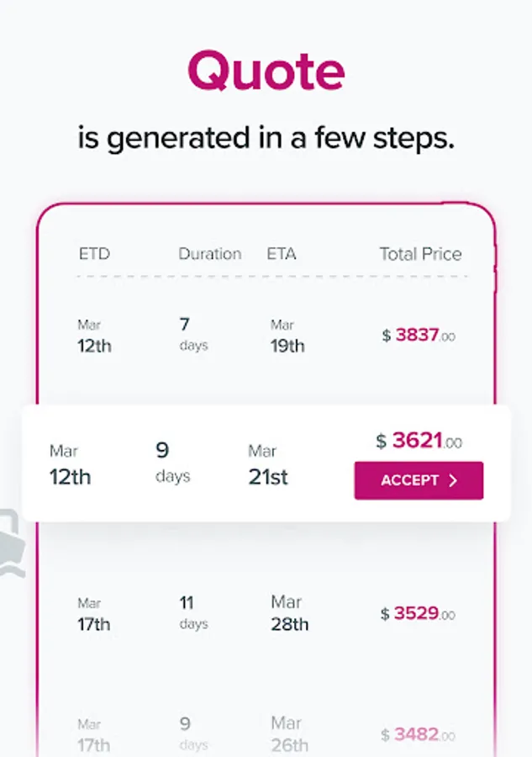Click the Mar 28th arrival date
Screen dimensions: 532x757
[x=289, y=613]
